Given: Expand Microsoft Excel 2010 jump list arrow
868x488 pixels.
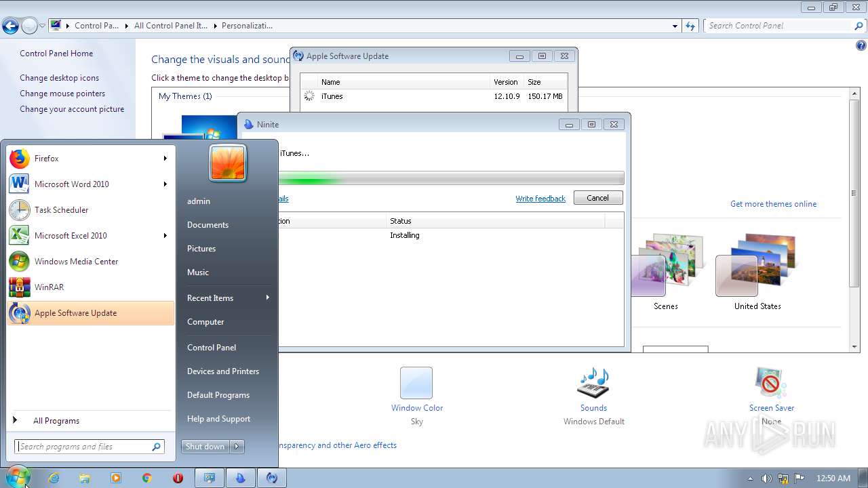Looking at the screenshot, I should pos(165,236).
